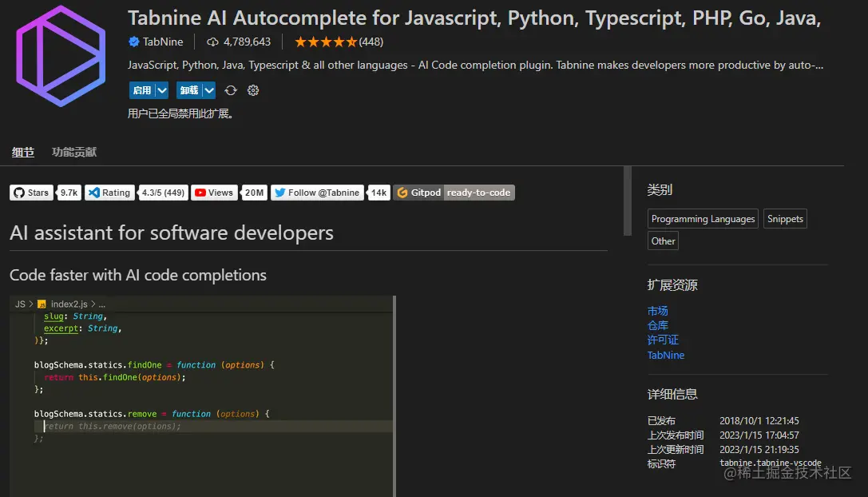This screenshot has height=497, width=868.
Task: Open the 仓库 (Repository) link
Action: click(658, 325)
